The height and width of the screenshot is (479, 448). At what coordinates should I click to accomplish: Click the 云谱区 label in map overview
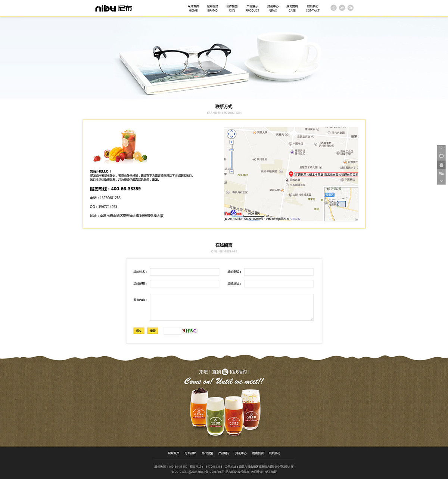pyautogui.click(x=330, y=195)
